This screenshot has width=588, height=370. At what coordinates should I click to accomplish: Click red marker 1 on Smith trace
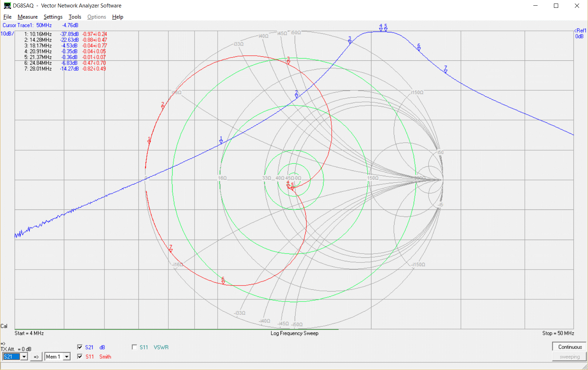coord(149,140)
